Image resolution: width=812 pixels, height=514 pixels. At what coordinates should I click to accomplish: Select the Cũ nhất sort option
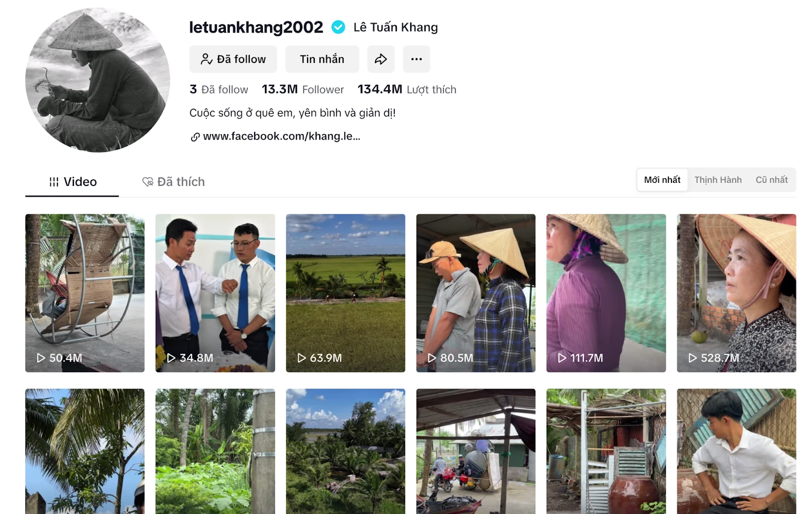click(771, 180)
